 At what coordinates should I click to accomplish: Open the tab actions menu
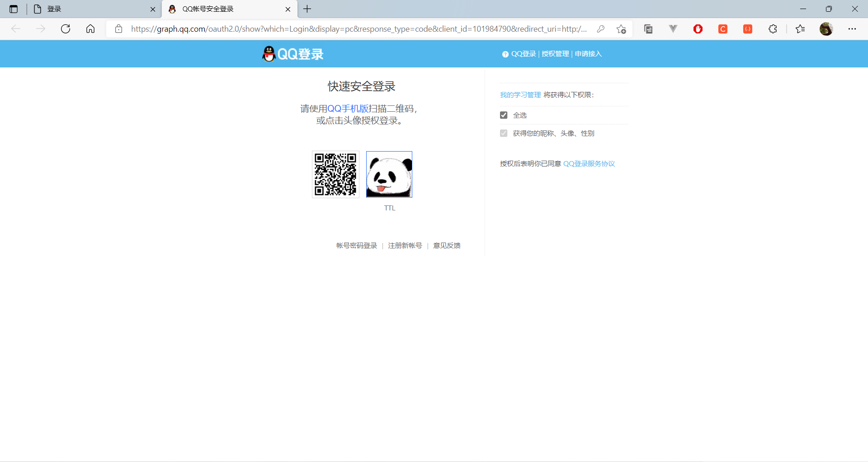point(14,9)
